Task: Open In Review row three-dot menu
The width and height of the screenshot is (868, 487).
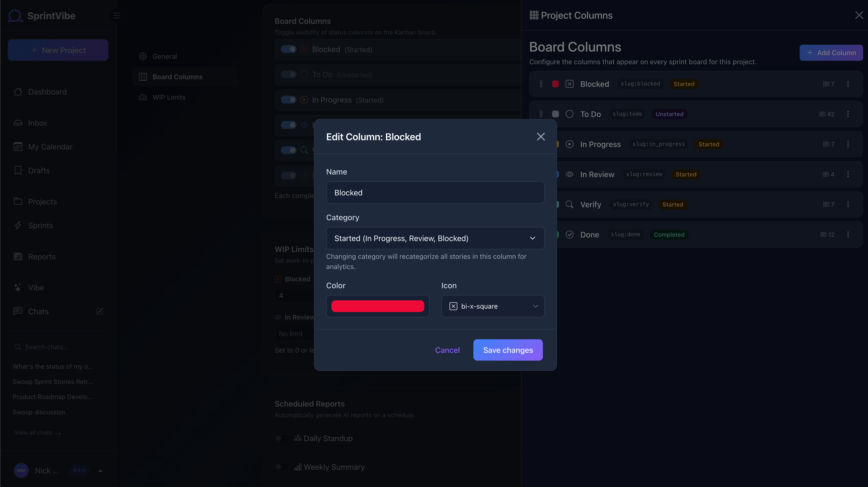Action: 848,174
